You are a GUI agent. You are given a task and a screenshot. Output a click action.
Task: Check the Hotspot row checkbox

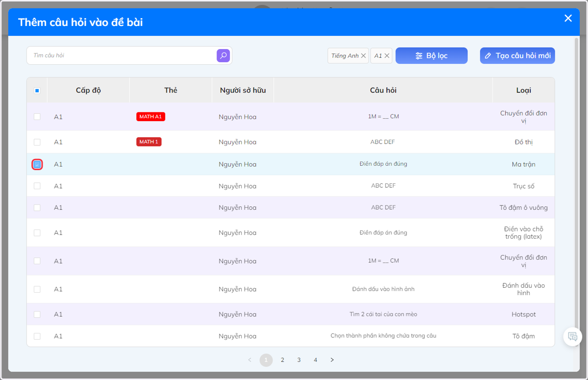37,314
